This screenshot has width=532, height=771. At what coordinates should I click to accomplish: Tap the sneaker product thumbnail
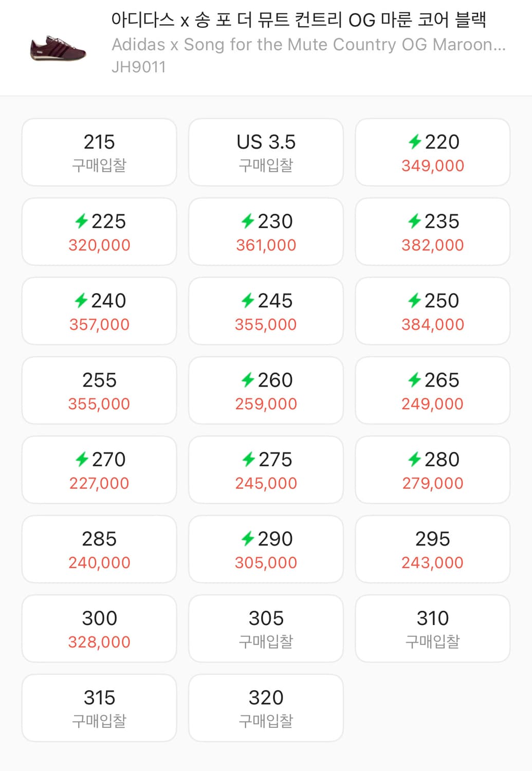58,48
